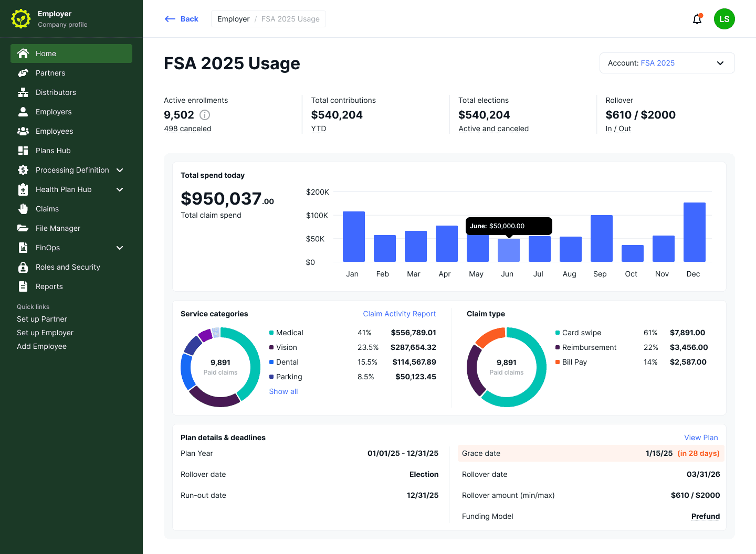Open the Account FSA 2025 dropdown
The width and height of the screenshot is (756, 554).
[x=667, y=63]
